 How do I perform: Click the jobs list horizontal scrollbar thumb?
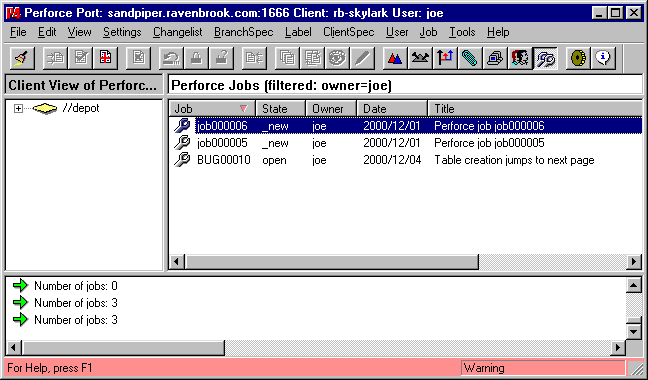point(332,261)
